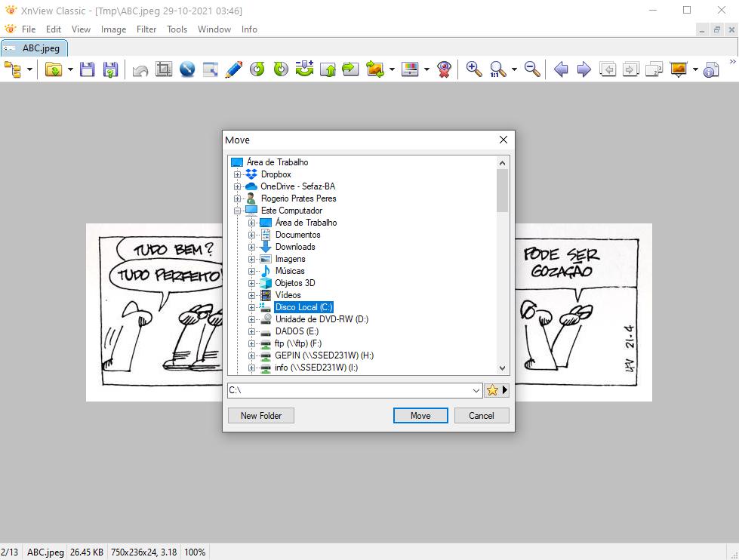The image size is (739, 560).
Task: Click the green up arrow photo icon
Action: 328,69
